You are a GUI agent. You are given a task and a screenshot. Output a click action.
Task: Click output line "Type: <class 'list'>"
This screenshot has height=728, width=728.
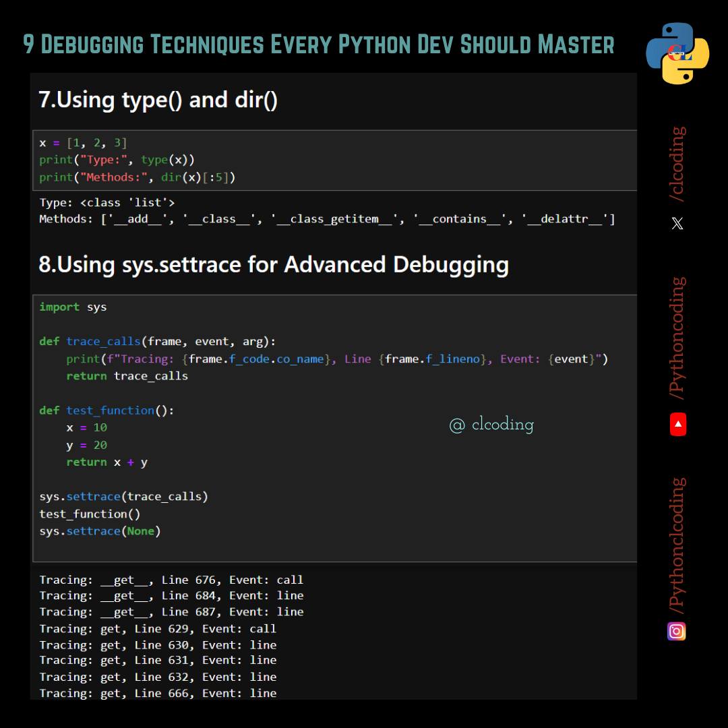(x=107, y=202)
